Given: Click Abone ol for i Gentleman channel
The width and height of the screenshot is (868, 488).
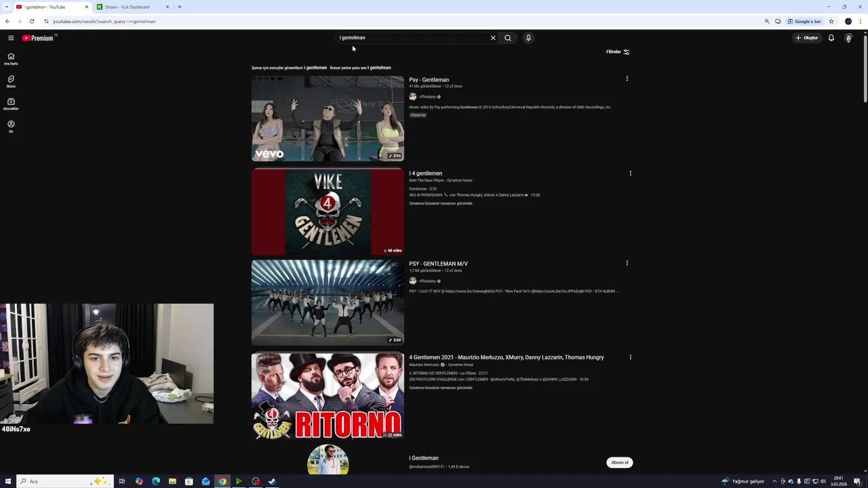Looking at the screenshot, I should 620,462.
